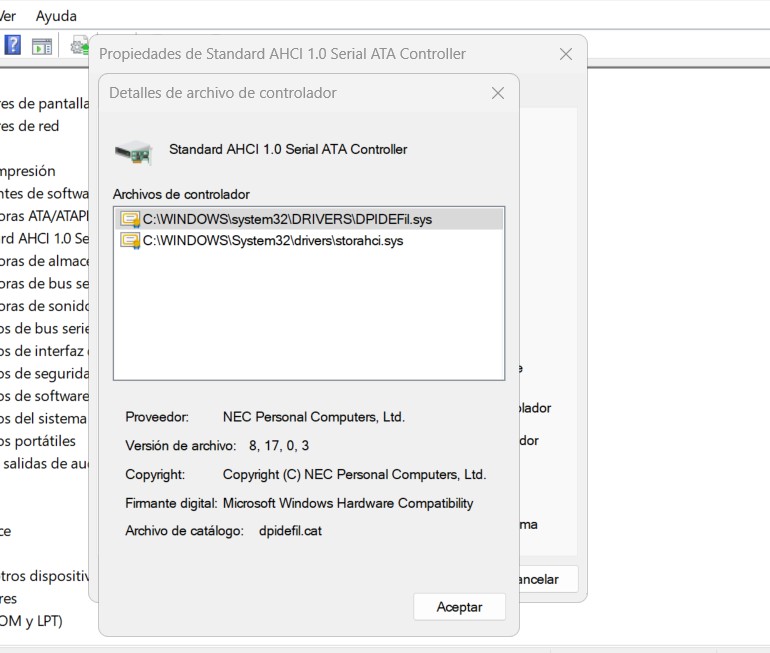This screenshot has width=770, height=653.
Task: Select the 'ntes de softwa' tree item
Action: point(45,193)
